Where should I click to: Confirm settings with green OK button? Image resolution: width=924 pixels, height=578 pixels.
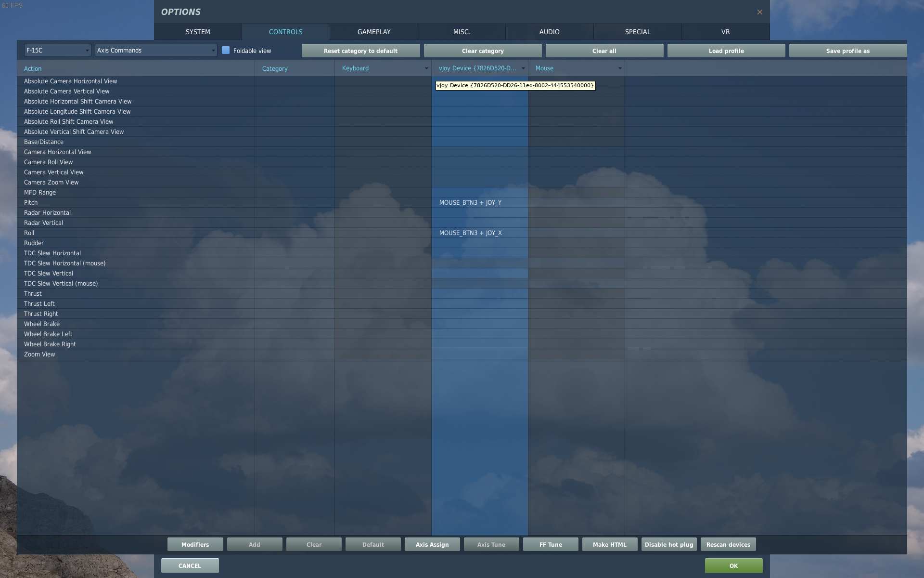(733, 565)
